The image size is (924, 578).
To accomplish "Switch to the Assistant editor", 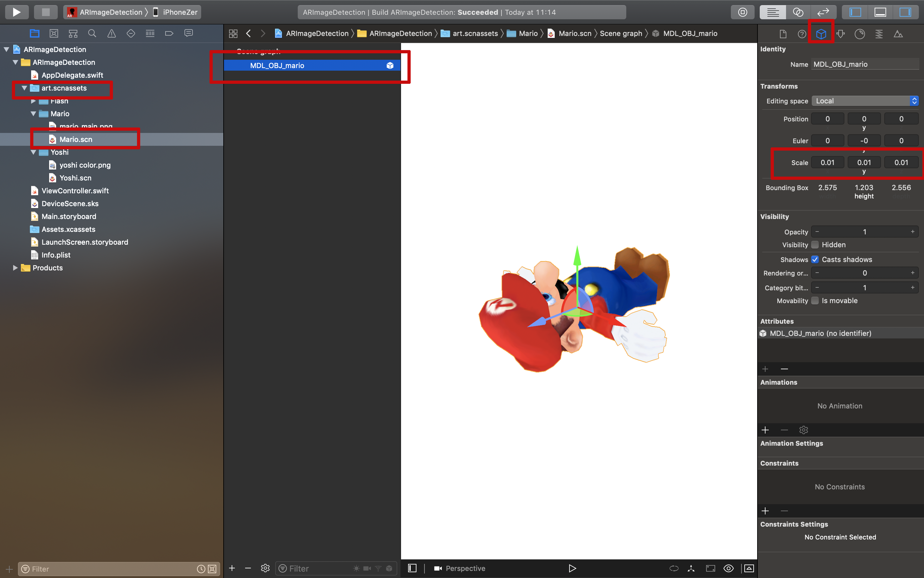I will [x=798, y=12].
